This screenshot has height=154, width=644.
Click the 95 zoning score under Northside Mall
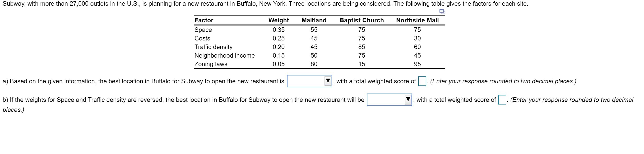(x=418, y=64)
